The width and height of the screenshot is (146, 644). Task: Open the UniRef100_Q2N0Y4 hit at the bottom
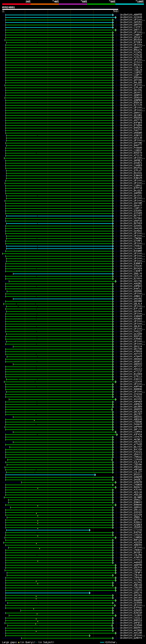tap(131, 638)
